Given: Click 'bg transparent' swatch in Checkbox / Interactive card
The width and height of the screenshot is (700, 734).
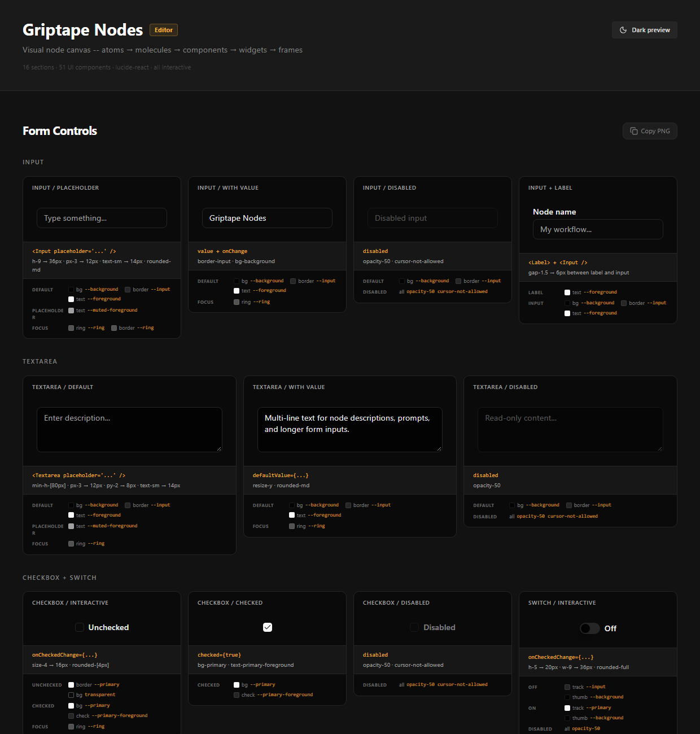Looking at the screenshot, I should [71, 695].
